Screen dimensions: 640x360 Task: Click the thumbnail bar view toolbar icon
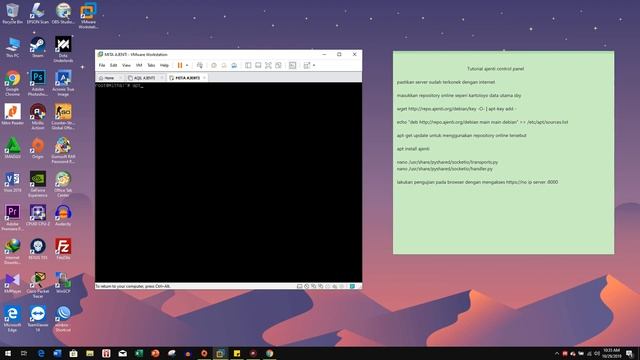click(258, 65)
